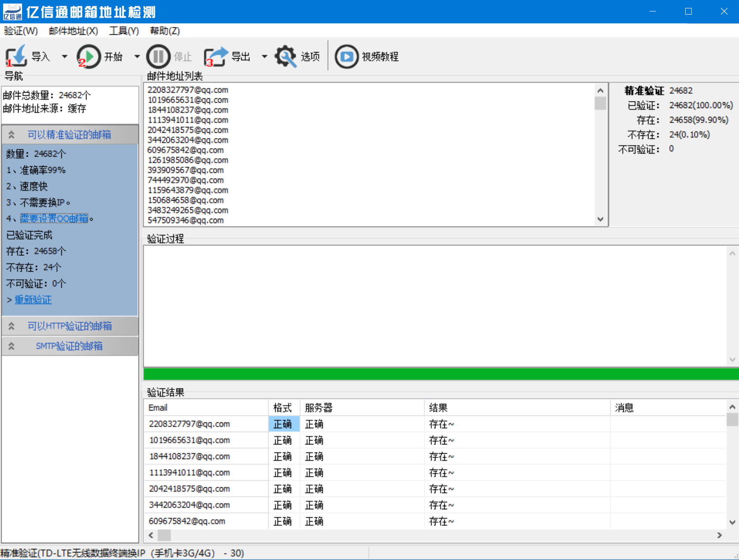The width and height of the screenshot is (739, 560).
Task: Click the 重新验证 link
Action: tap(33, 300)
